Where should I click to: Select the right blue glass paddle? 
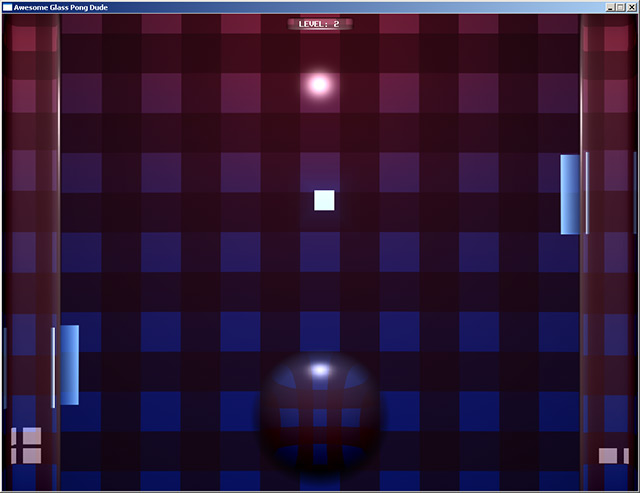570,195
